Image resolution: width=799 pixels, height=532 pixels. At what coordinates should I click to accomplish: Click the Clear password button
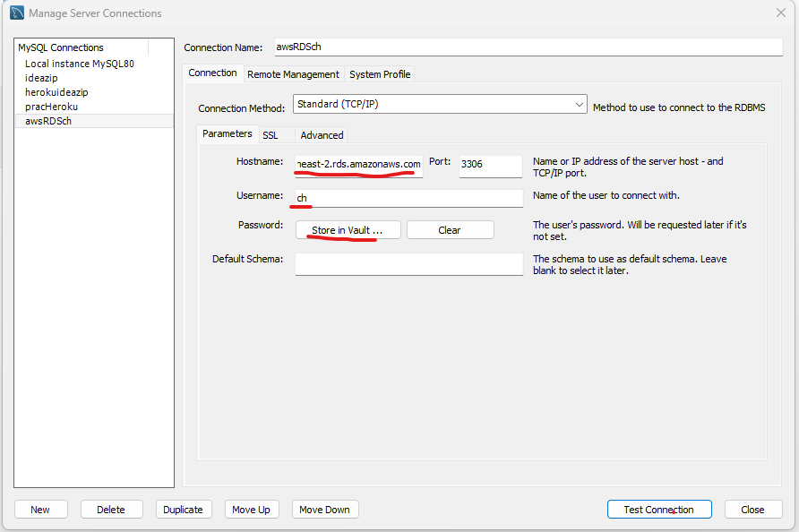point(450,230)
